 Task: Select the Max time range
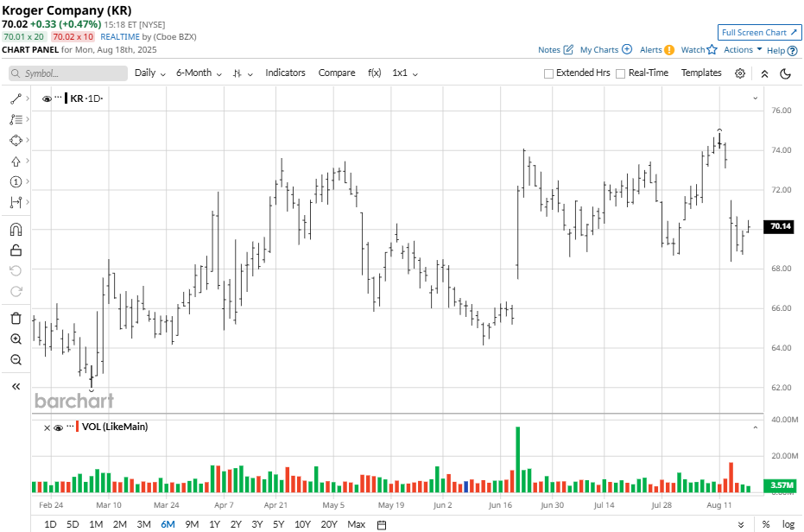pyautogui.click(x=357, y=524)
